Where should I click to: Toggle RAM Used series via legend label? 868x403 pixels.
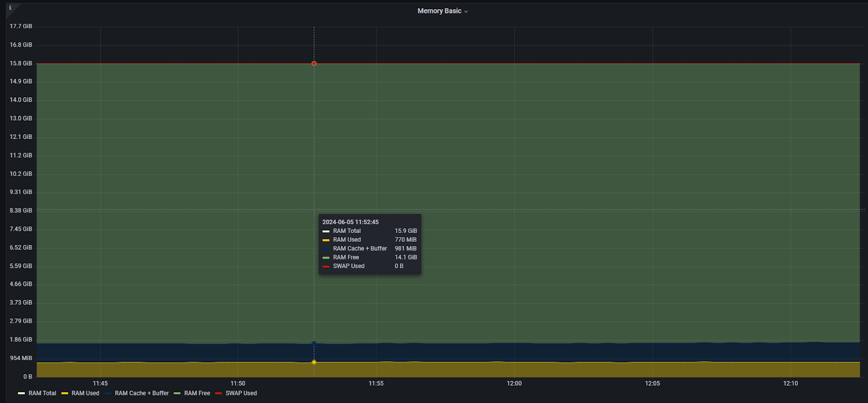tap(85, 393)
